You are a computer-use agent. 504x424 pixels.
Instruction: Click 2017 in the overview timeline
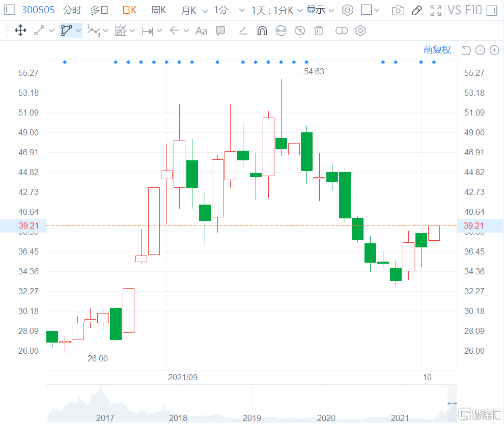click(x=105, y=418)
